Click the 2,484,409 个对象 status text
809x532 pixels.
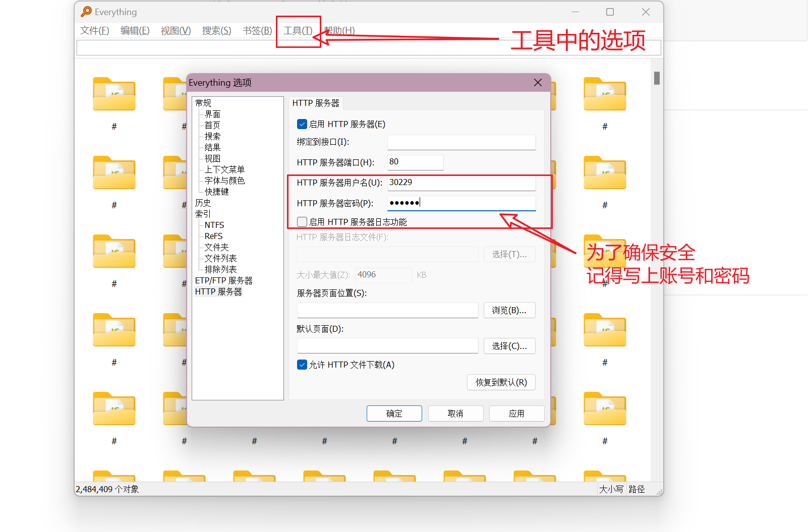[107, 489]
